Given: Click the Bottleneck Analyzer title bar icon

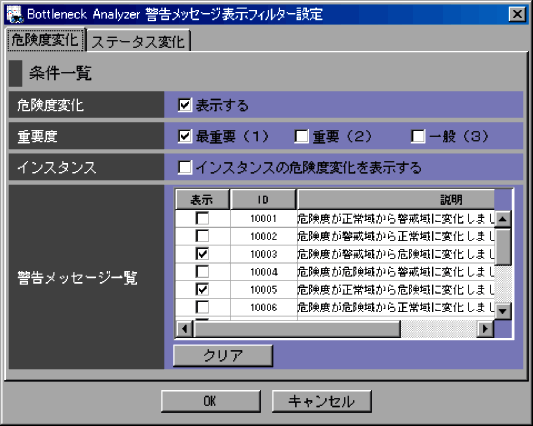Looking at the screenshot, I should (15, 14).
